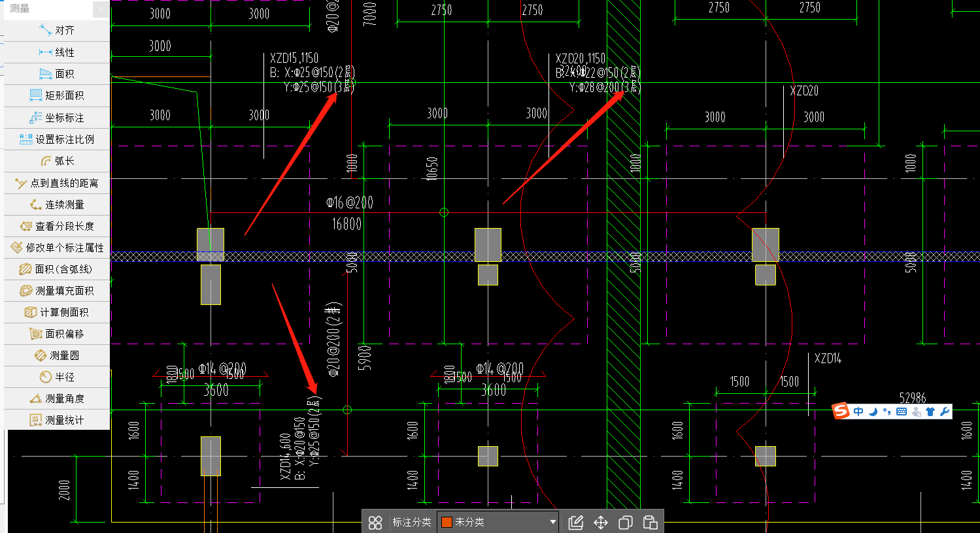Click the Sogou S input method logo
This screenshot has height=533, width=980.
pos(841,411)
